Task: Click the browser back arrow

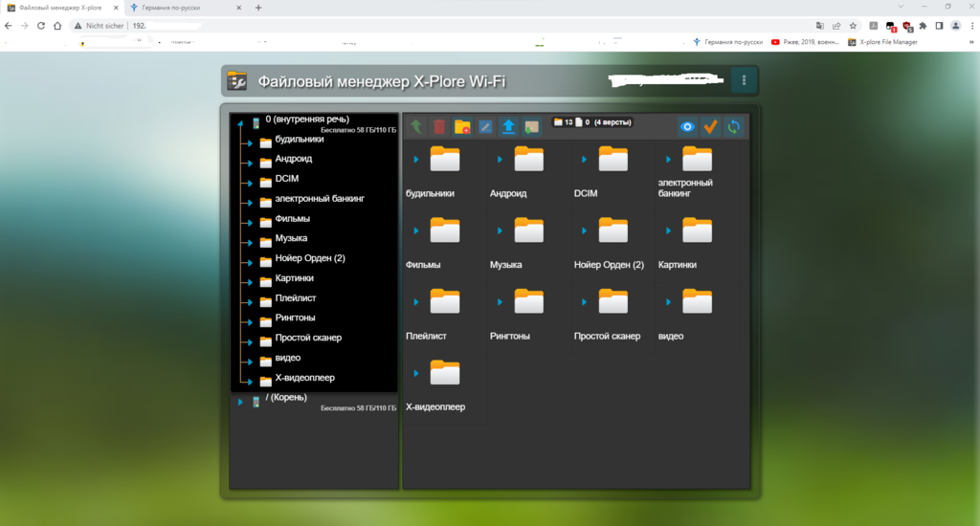Action: click(x=8, y=26)
